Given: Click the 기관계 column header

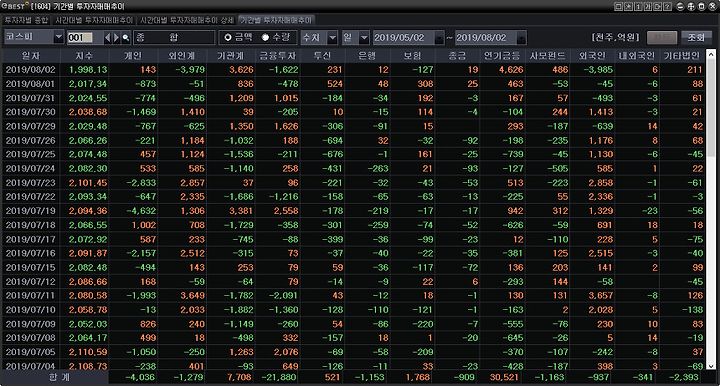Looking at the screenshot, I should [230, 56].
